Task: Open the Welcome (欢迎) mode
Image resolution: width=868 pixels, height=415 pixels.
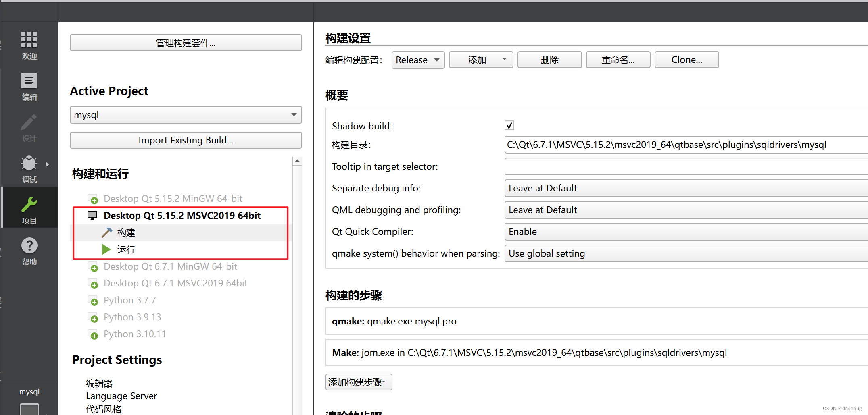Action: point(29,46)
